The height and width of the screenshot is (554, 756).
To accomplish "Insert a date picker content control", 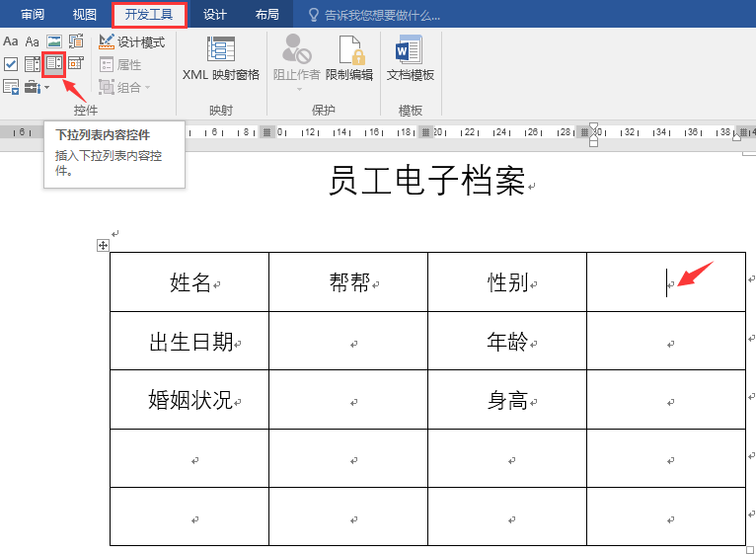I will point(76,63).
